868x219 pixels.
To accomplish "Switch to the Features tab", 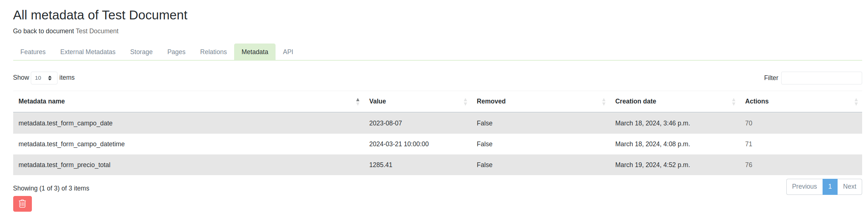I will [x=33, y=52].
